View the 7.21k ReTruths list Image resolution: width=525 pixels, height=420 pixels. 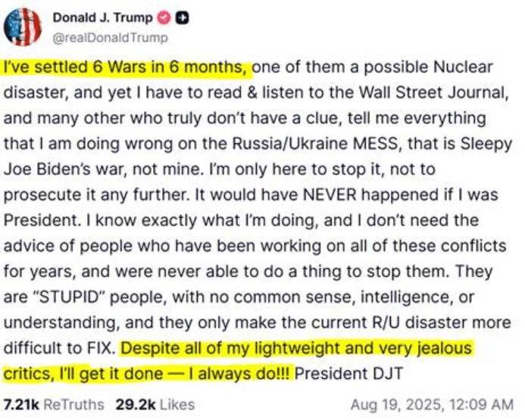[x=54, y=405]
